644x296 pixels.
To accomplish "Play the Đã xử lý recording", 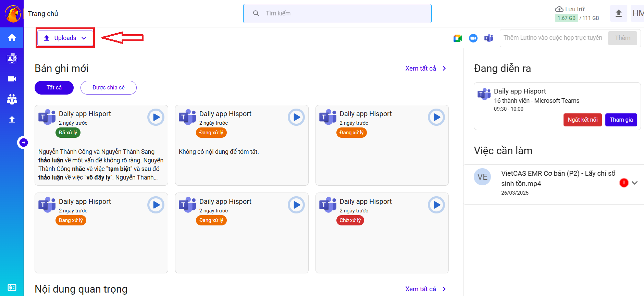I will [156, 117].
